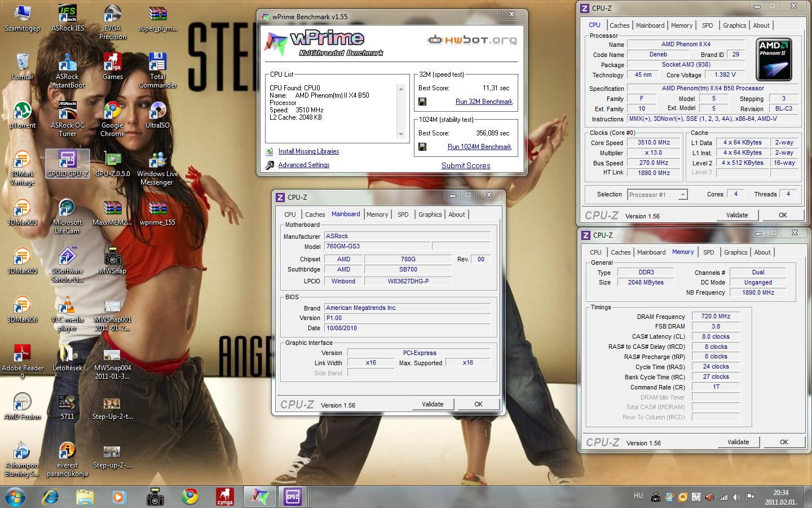This screenshot has width=812, height=508.
Task: Open About tab in middle CPU-Z window
Action: [x=457, y=214]
